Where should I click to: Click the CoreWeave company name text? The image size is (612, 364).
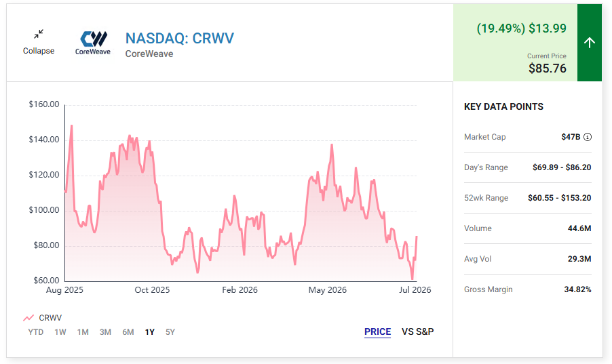pos(149,54)
